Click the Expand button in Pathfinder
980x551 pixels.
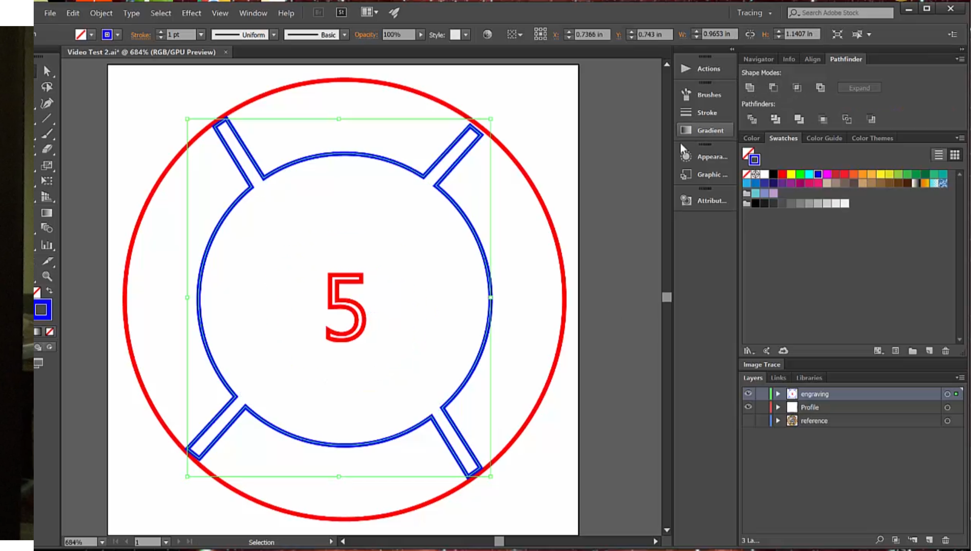[x=859, y=88]
